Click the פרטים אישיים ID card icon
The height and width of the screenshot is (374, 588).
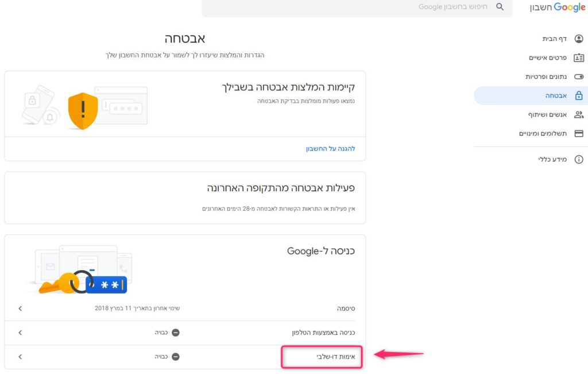pos(579,58)
